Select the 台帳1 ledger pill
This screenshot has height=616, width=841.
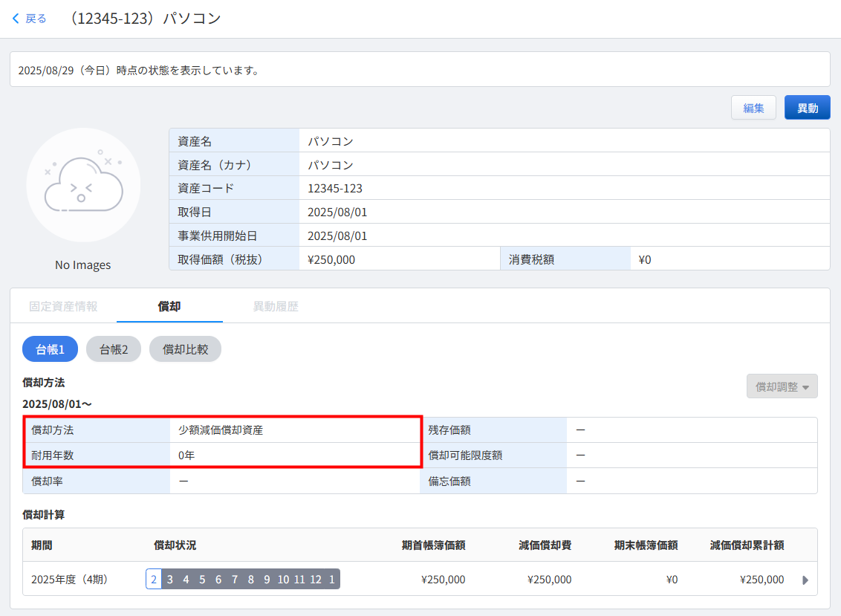coord(50,349)
